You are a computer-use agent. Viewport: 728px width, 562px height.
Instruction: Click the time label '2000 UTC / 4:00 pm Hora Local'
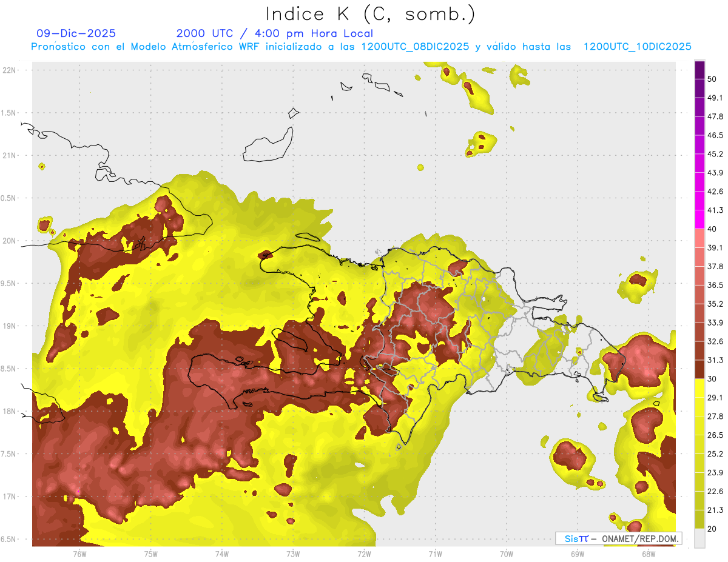pyautogui.click(x=275, y=33)
